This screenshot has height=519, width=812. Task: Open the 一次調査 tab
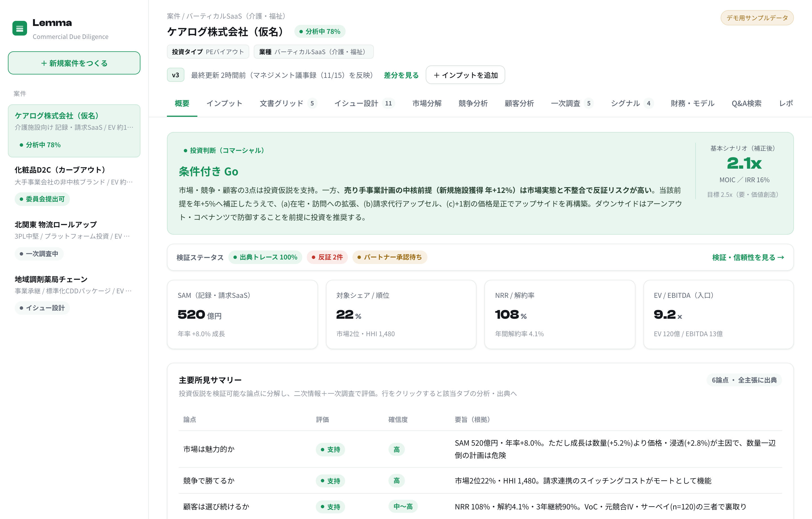572,103
